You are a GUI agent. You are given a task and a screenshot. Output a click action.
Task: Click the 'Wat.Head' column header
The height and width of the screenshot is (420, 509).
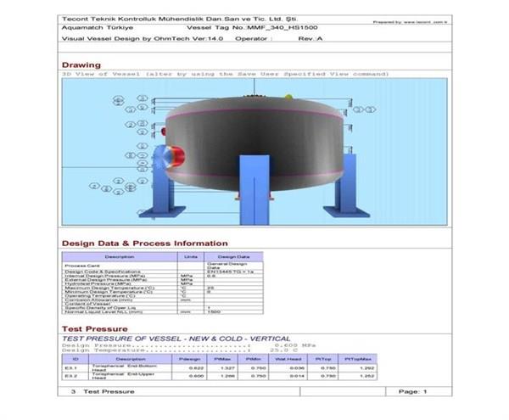[x=288, y=359]
